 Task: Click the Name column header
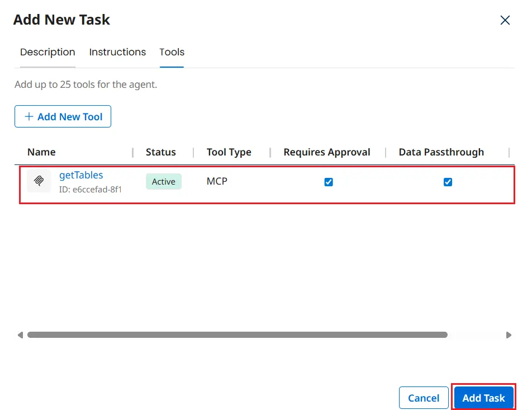41,152
